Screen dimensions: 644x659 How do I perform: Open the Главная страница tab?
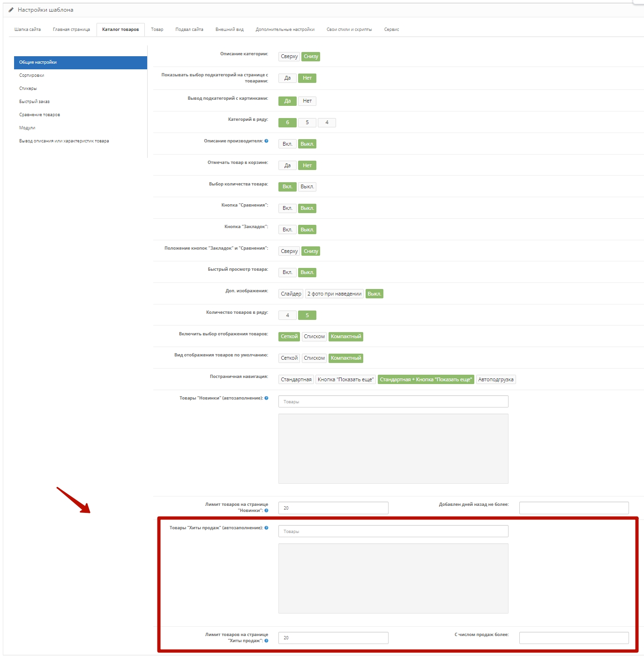(x=71, y=30)
